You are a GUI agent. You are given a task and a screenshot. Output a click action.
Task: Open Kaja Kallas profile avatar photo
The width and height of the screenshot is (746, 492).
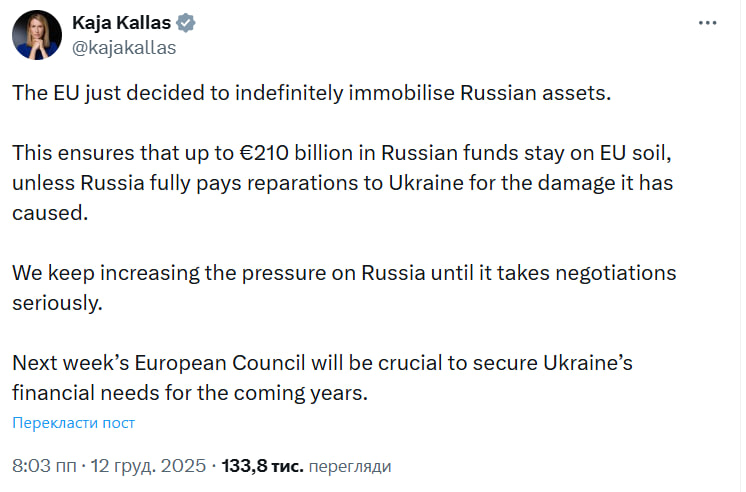[36, 34]
